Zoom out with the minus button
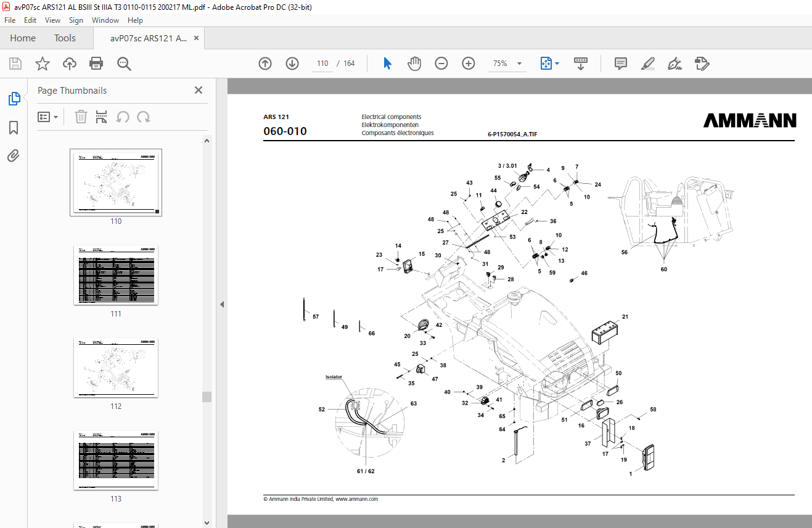 (x=441, y=64)
